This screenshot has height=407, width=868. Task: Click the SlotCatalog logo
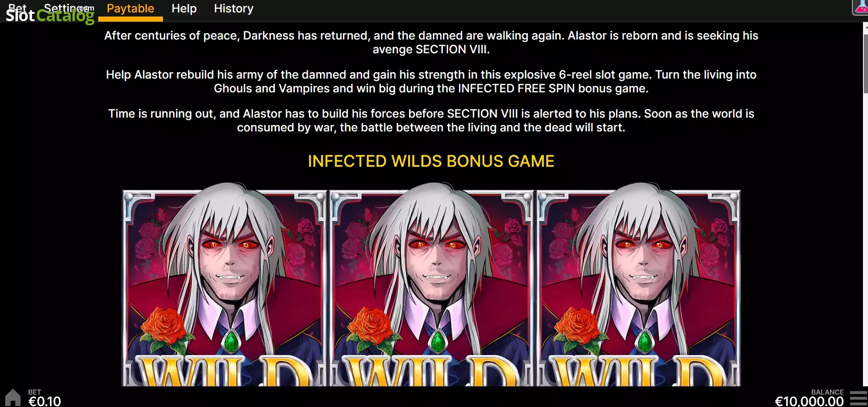[50, 15]
